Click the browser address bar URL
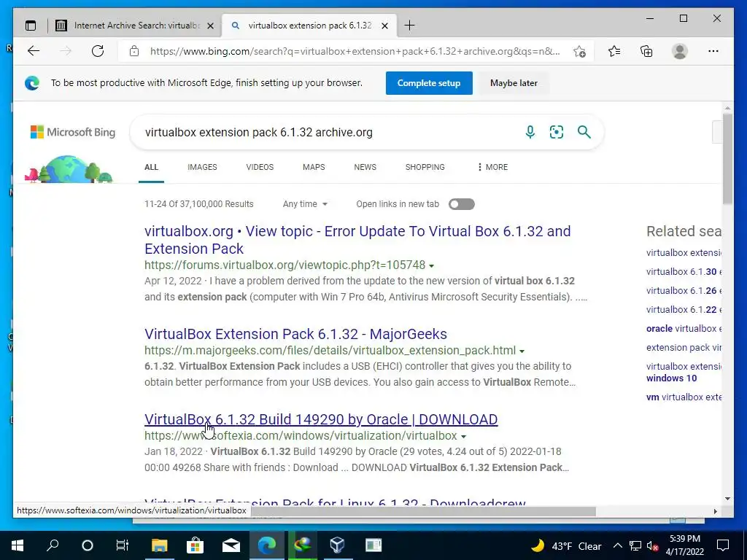The image size is (747, 560). (355, 51)
